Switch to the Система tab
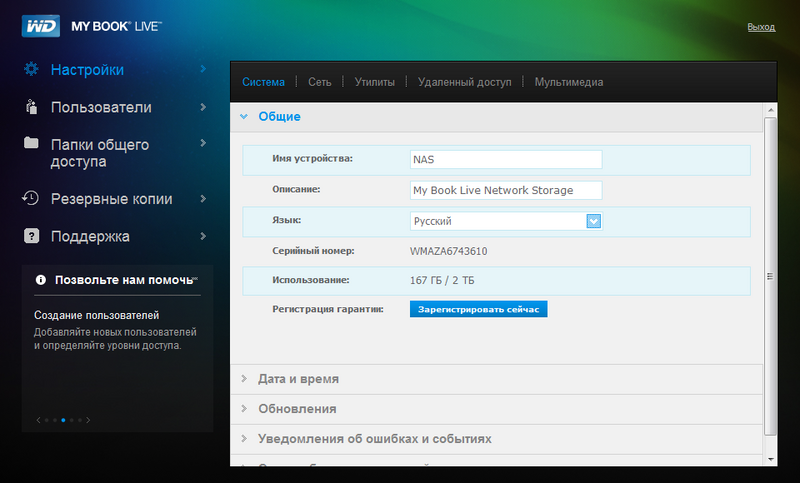Image resolution: width=800 pixels, height=483 pixels. [263, 82]
